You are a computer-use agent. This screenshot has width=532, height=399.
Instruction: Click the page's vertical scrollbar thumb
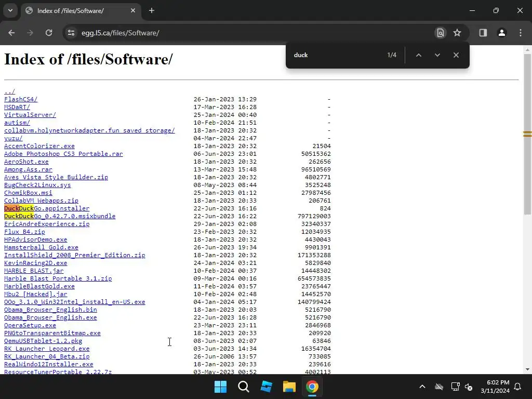pos(527,134)
